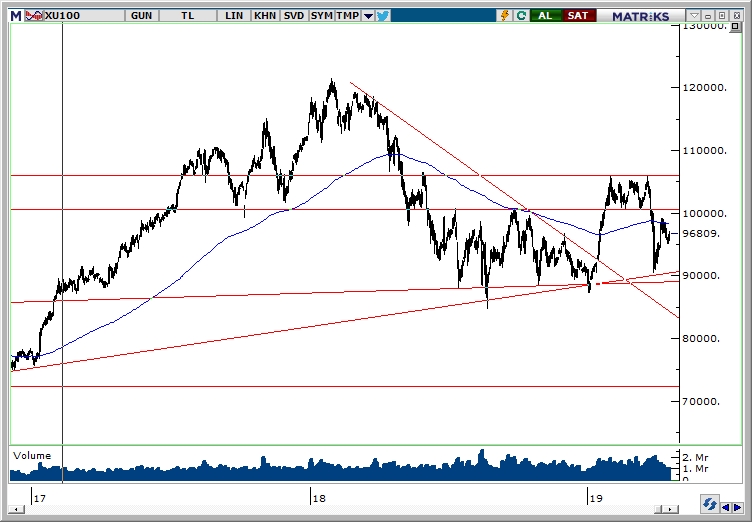The width and height of the screenshot is (752, 522).
Task: Click the MATRIKS brand label
Action: click(x=641, y=16)
